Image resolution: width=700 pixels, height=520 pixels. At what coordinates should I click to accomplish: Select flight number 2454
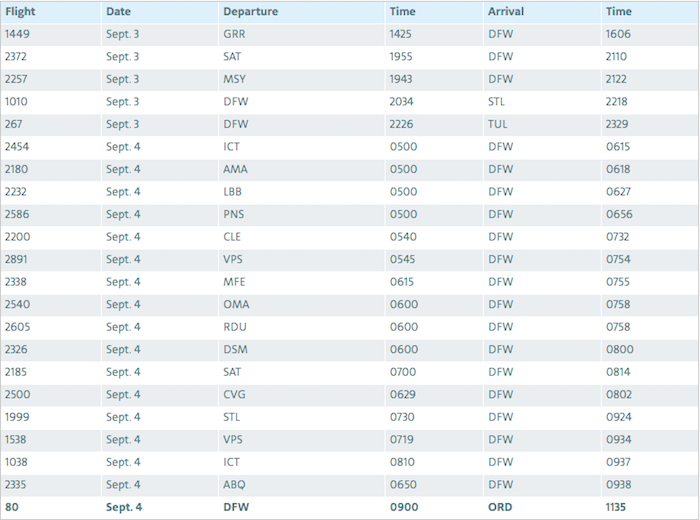coord(17,147)
